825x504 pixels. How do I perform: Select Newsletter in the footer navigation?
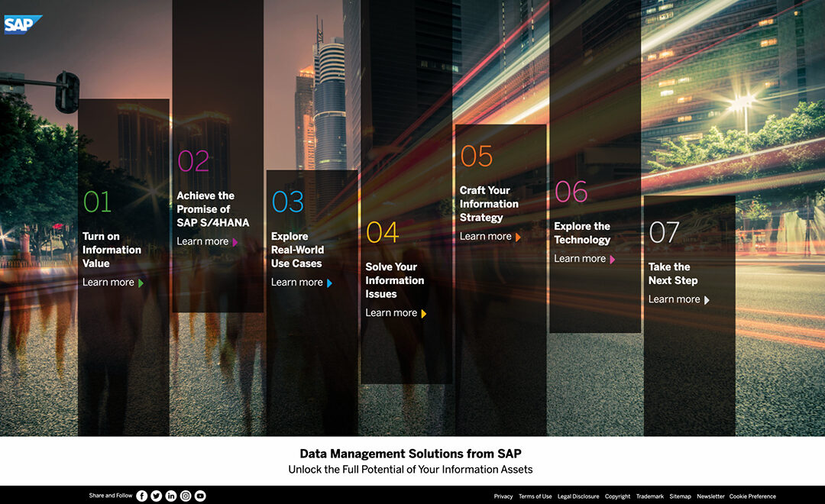click(x=710, y=496)
